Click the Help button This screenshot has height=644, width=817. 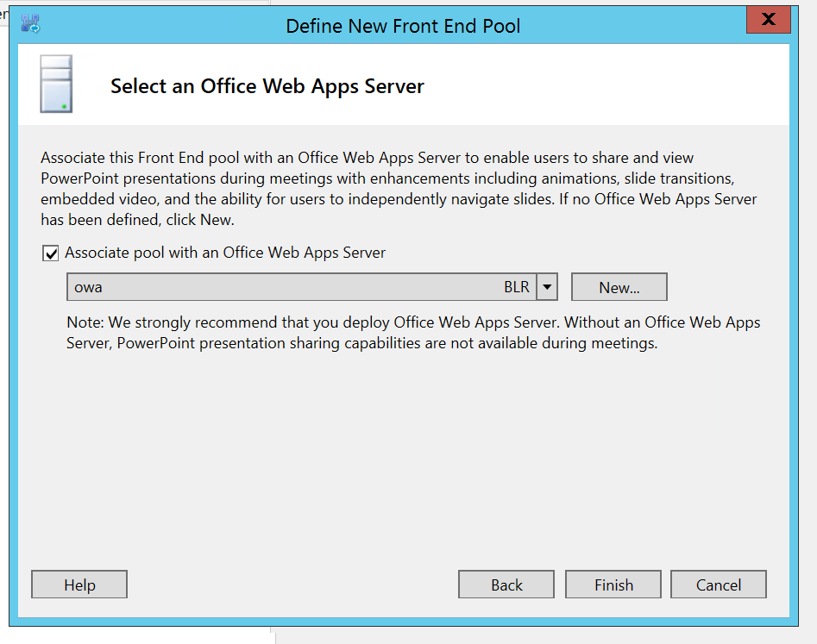click(x=79, y=585)
